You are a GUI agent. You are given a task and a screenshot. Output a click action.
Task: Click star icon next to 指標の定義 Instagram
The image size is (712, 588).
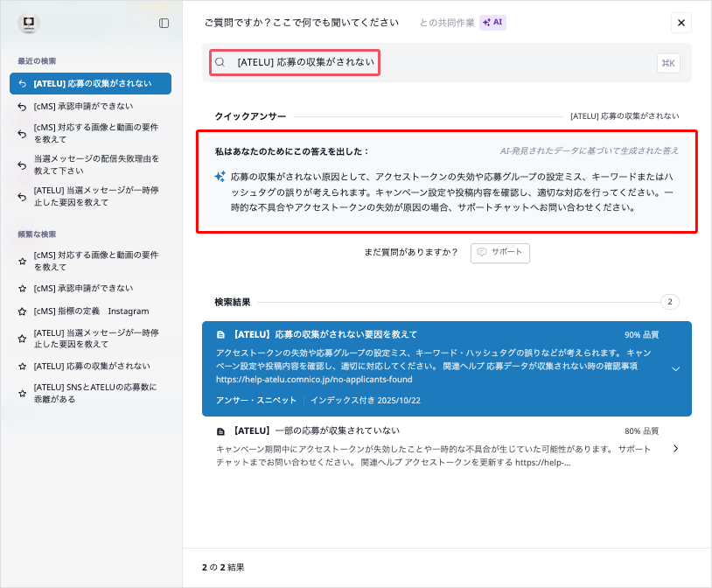[x=23, y=311]
